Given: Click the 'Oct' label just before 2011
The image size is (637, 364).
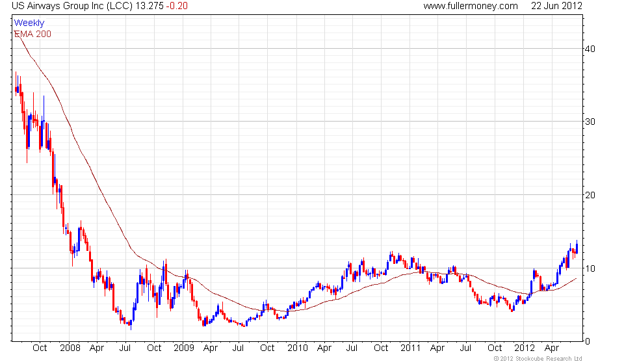Looking at the screenshot, I should [x=381, y=348].
